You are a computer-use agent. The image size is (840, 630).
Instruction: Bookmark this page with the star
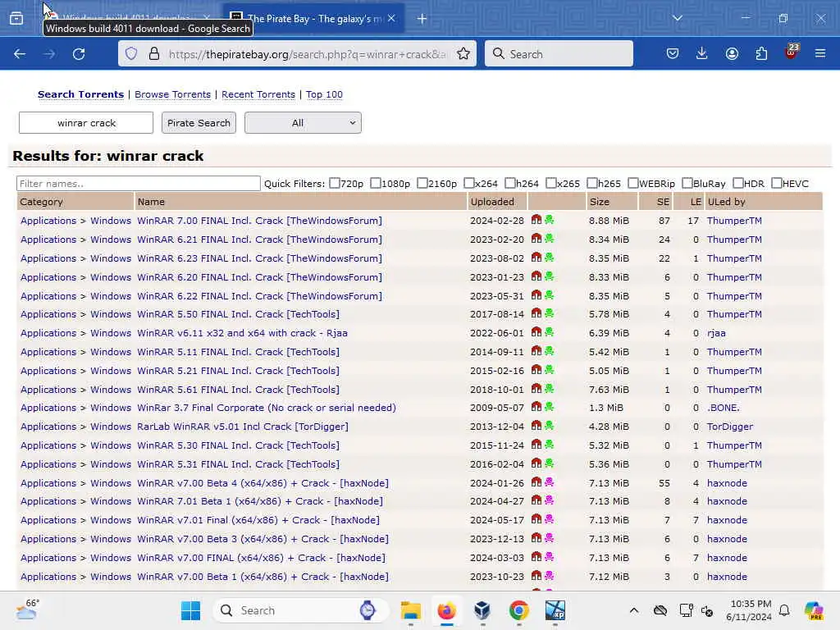pyautogui.click(x=463, y=53)
